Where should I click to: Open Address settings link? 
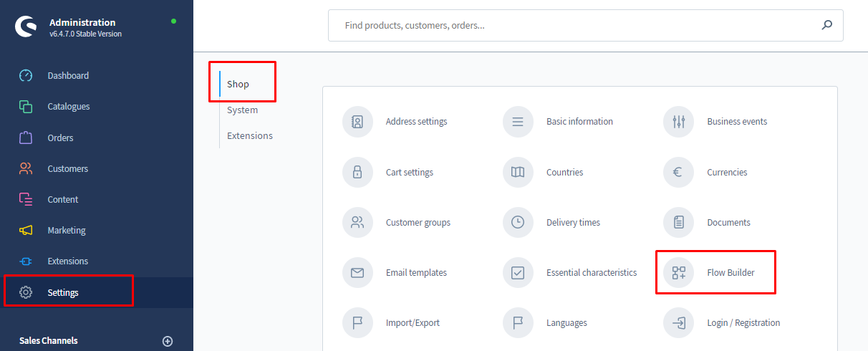(416, 122)
